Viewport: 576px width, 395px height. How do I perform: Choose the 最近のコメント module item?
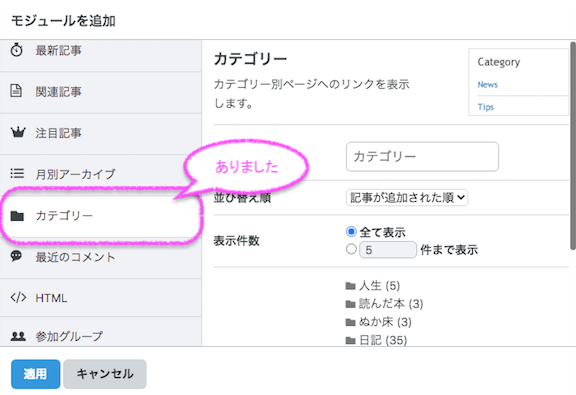point(101,257)
